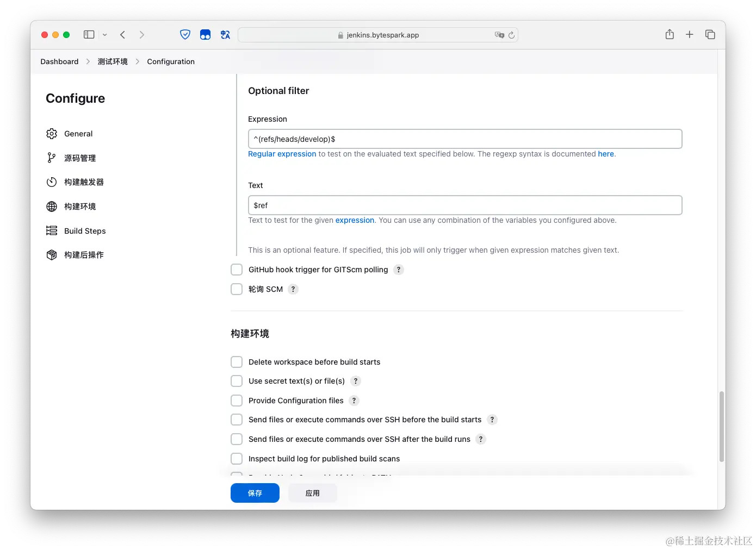Image resolution: width=756 pixels, height=550 pixels.
Task: Go forward with the browser forward arrow
Action: [x=142, y=35]
